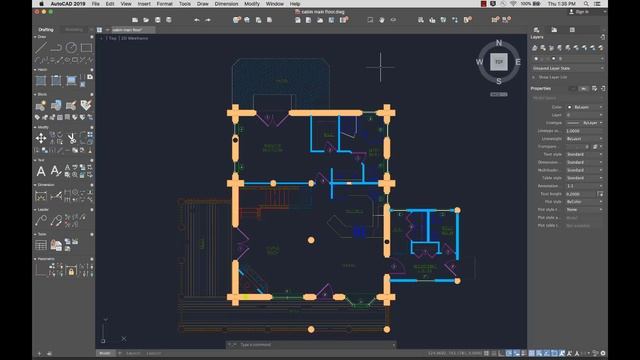Click the first Layers panel tool icon
Image resolution: width=640 pixels, height=360 pixels.
pos(535,48)
